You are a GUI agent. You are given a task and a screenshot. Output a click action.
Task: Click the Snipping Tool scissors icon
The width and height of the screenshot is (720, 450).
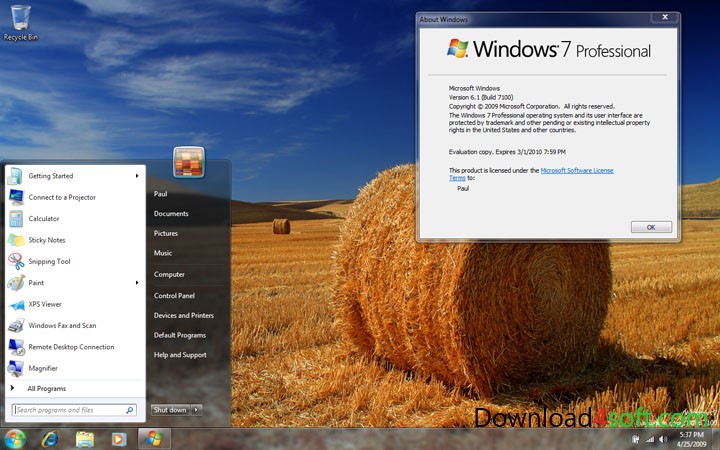(16, 261)
